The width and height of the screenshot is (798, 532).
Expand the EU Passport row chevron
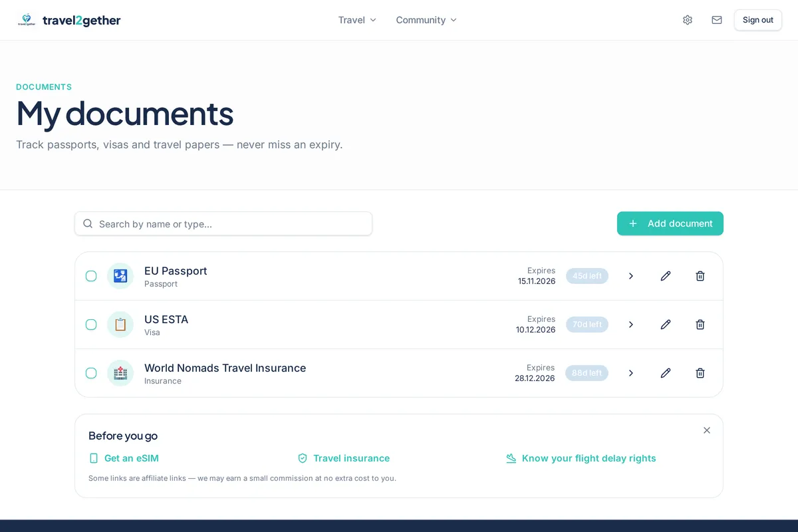click(631, 276)
